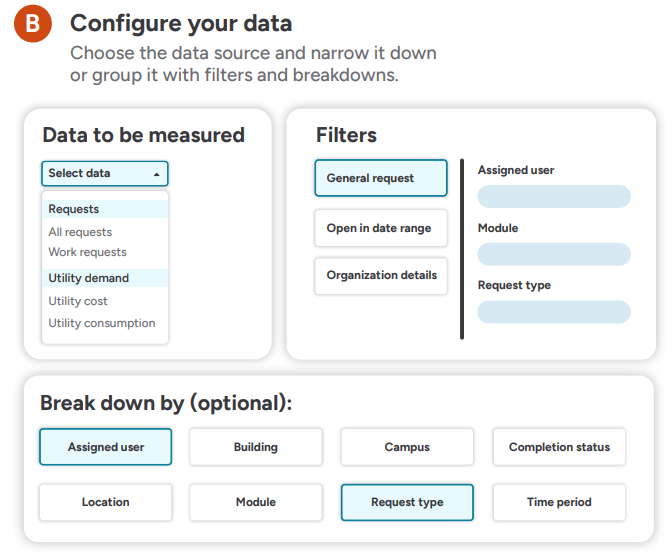Click the Configure your data heading
This screenshot has width=672, height=554.
[x=181, y=23]
